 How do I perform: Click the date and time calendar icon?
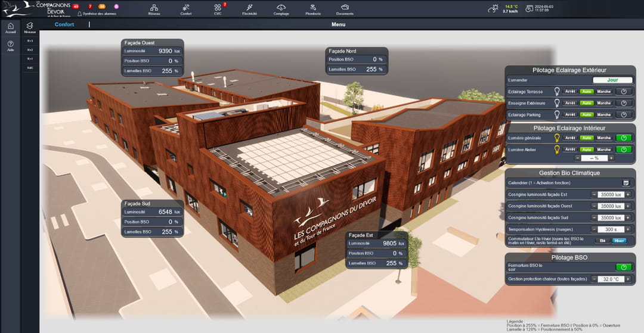(x=529, y=8)
